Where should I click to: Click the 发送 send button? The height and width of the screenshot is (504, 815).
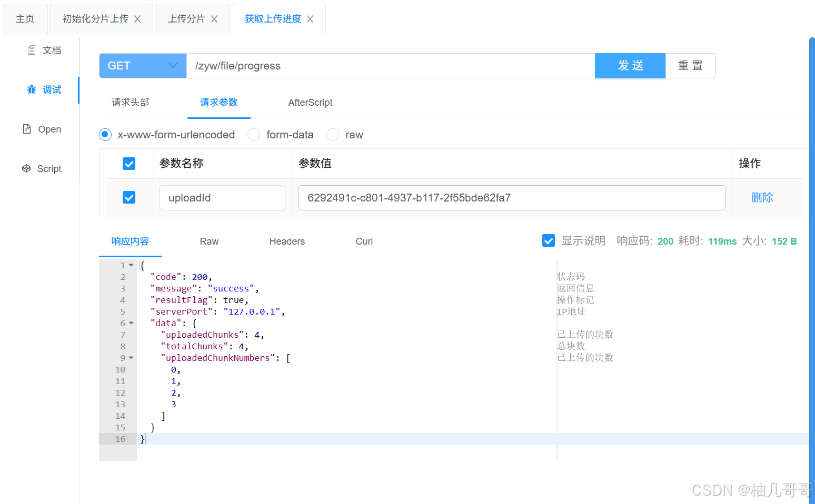pyautogui.click(x=630, y=66)
